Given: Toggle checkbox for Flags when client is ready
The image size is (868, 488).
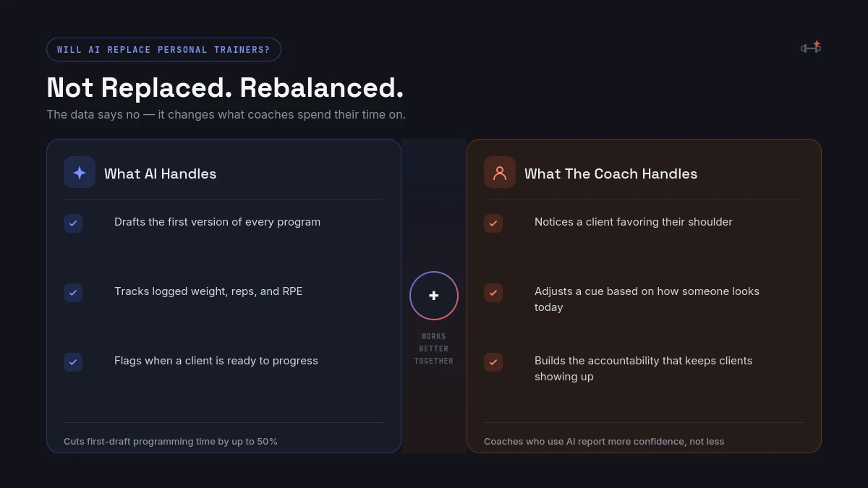Looking at the screenshot, I should (73, 362).
